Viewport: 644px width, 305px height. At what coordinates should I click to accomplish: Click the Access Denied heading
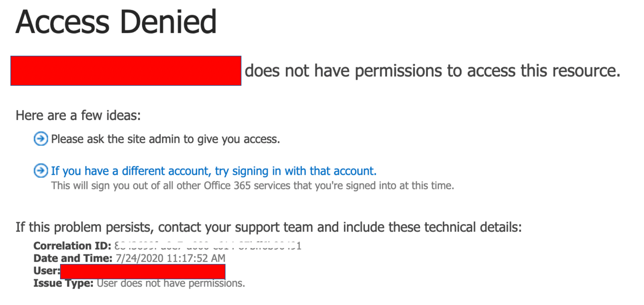[116, 22]
